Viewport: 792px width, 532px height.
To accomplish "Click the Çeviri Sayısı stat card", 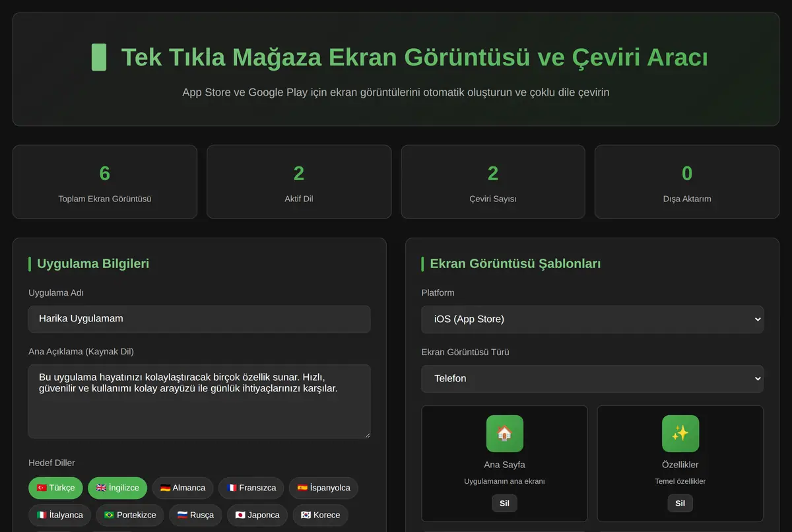I will 493,182.
